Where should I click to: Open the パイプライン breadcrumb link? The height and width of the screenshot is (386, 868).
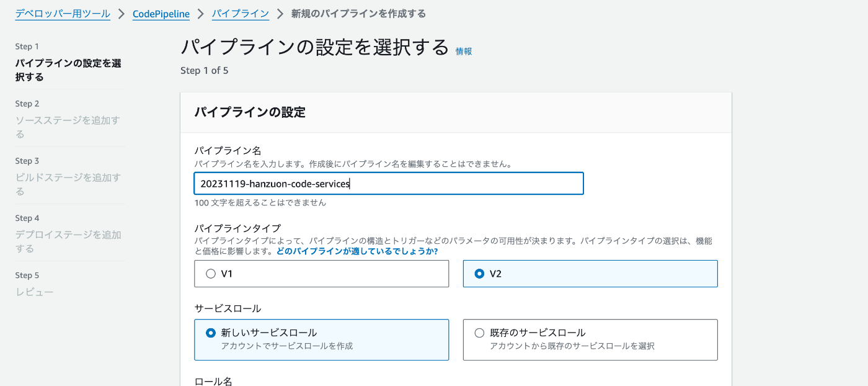tap(241, 14)
